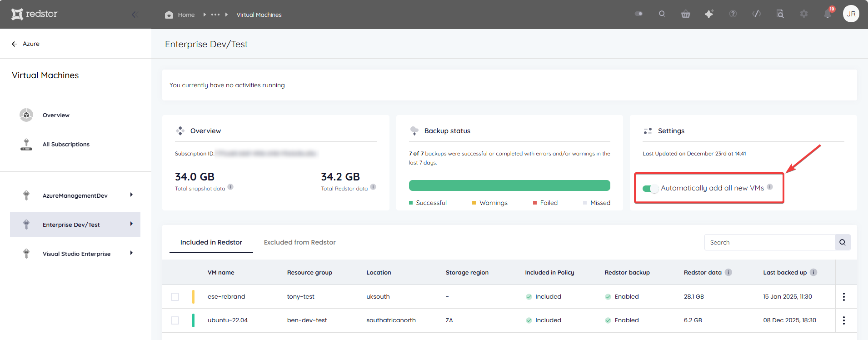The width and height of the screenshot is (868, 340).
Task: Click the VM Search input field
Action: point(769,242)
